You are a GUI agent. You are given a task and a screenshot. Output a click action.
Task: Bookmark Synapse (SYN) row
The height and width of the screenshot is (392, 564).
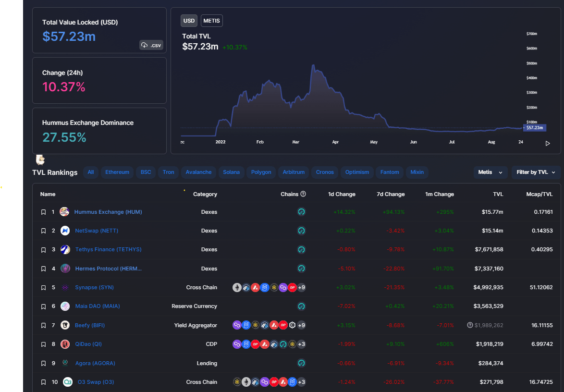[43, 287]
